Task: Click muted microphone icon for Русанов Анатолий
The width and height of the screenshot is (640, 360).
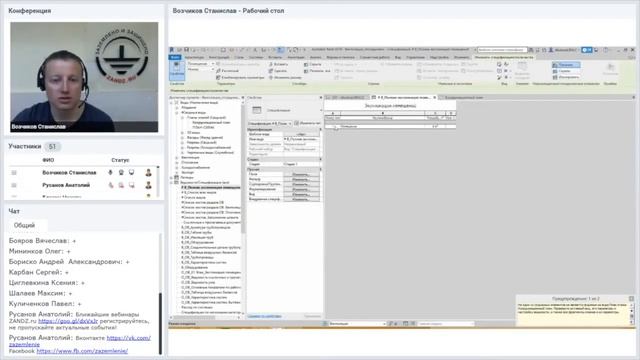Action: click(110, 185)
